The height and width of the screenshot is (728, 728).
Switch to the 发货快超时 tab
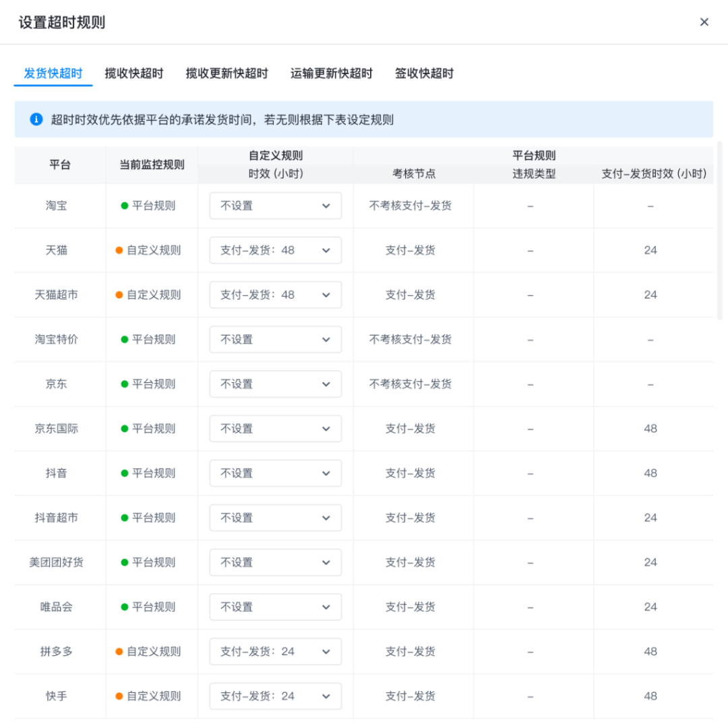coord(53,73)
